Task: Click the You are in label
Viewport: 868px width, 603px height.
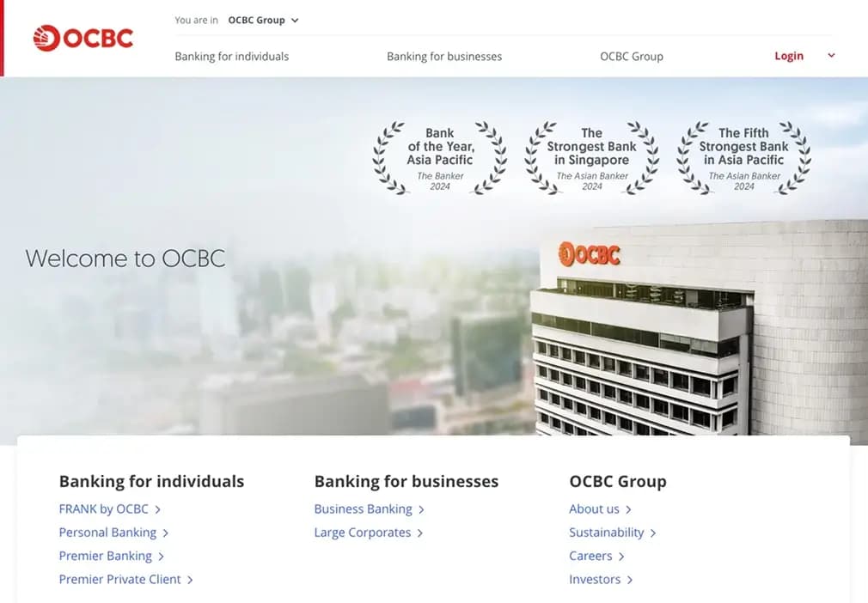Action: 197,21
